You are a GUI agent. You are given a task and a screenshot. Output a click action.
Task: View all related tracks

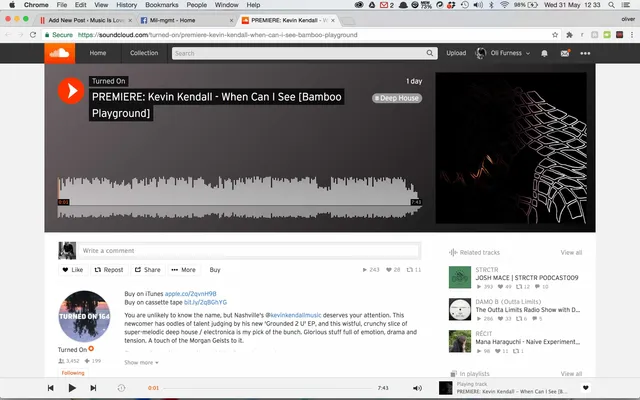[x=571, y=252]
